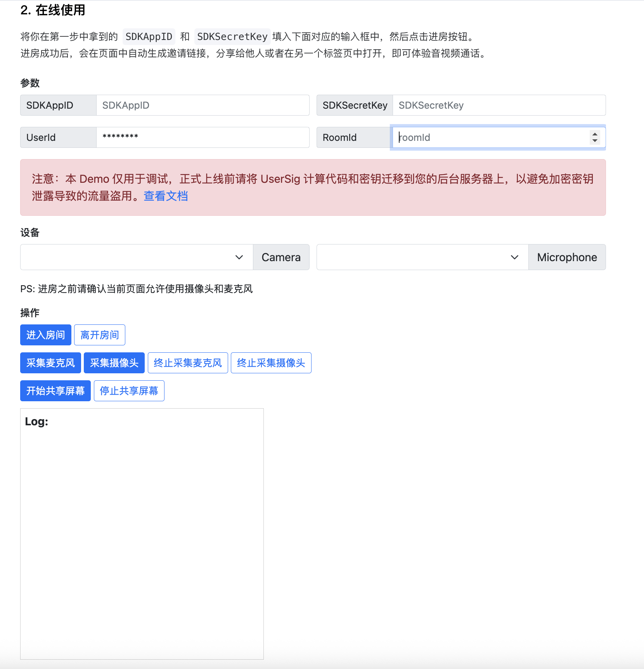Click inside the Log output box
Screen dimensions: 644x669
coord(142,534)
